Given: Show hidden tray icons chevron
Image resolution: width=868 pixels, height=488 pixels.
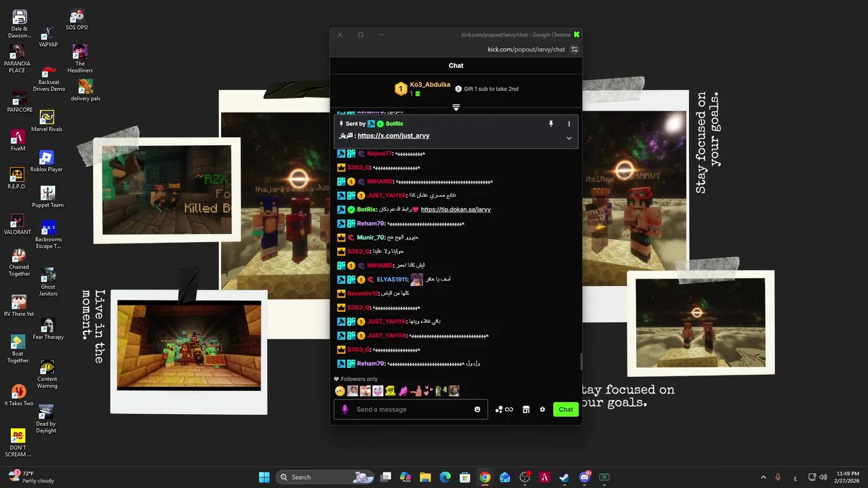Looking at the screenshot, I should [x=763, y=477].
